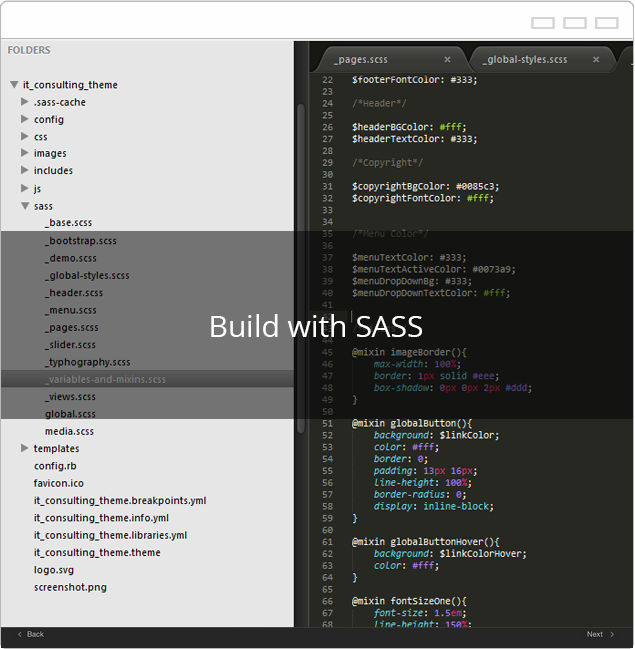Click the $copyrightBgColor: #0085c3 line
Screen dimensions: 635x649
[x=426, y=186]
